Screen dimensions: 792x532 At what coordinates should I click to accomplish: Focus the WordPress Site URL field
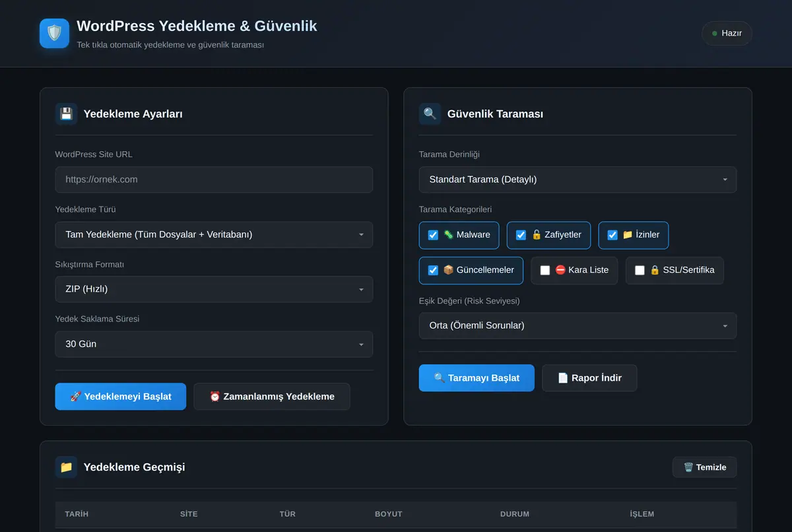[214, 180]
